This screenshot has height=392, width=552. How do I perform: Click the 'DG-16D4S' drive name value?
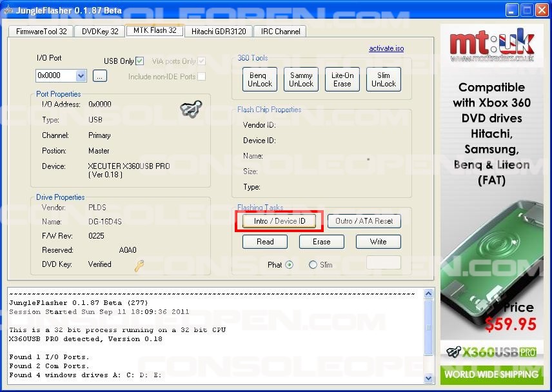point(105,222)
